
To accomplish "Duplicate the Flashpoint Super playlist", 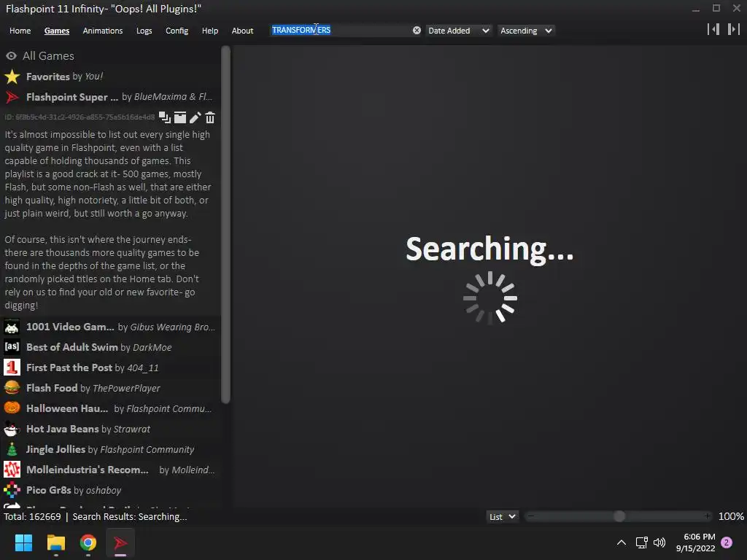I will (x=164, y=117).
